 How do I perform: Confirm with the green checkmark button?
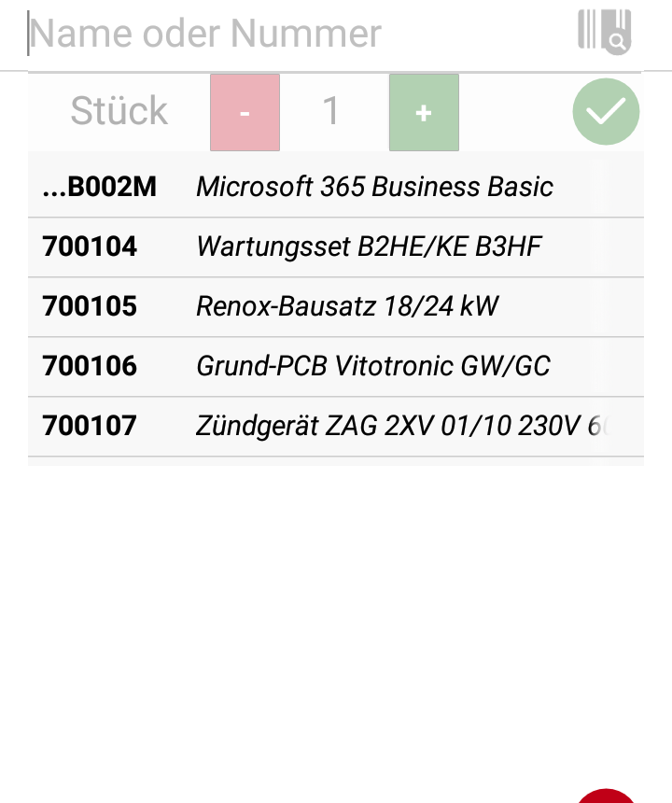tap(606, 112)
